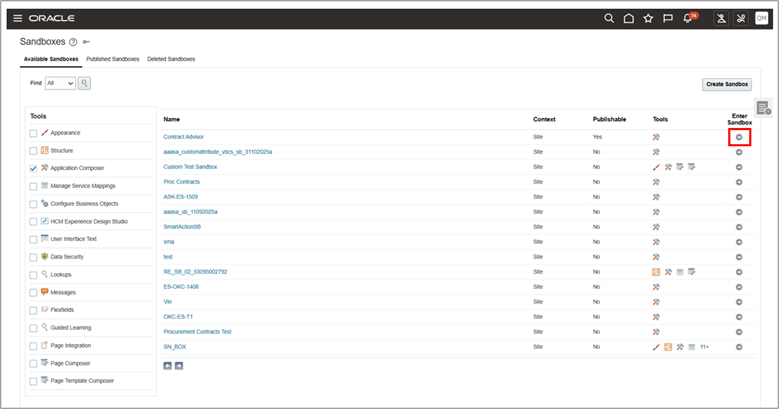The width and height of the screenshot is (779, 409).
Task: Check HCM Experience Design Studio checkbox
Action: [x=33, y=222]
